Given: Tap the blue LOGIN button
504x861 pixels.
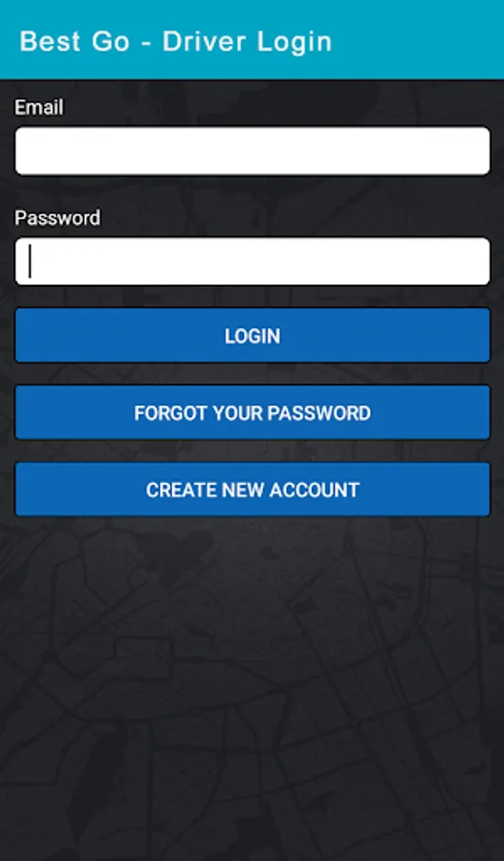Looking at the screenshot, I should click(252, 336).
